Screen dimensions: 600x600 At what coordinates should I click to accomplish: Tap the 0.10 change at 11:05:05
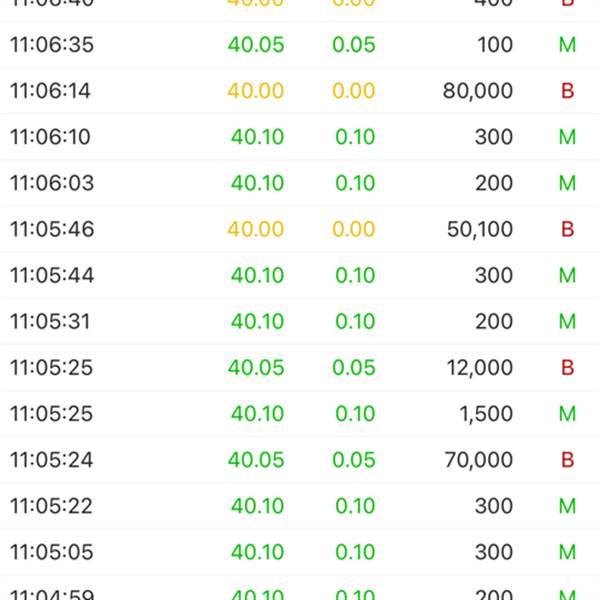coord(355,552)
